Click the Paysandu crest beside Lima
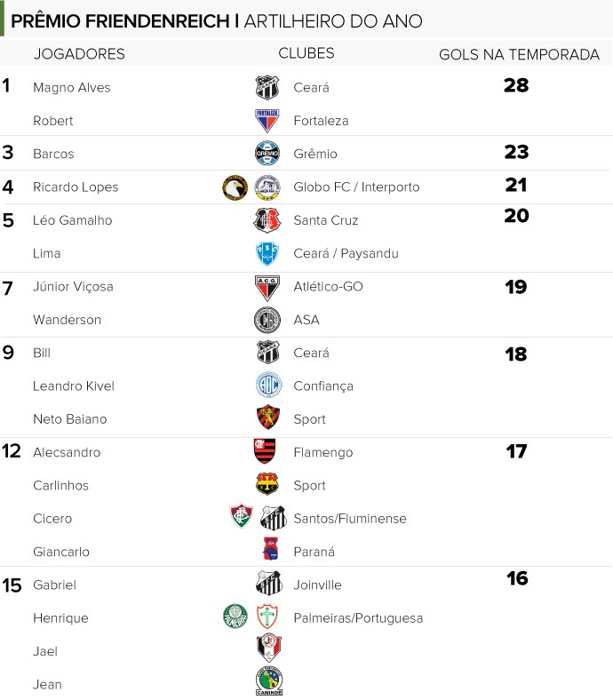The width and height of the screenshot is (613, 700). coord(267,253)
